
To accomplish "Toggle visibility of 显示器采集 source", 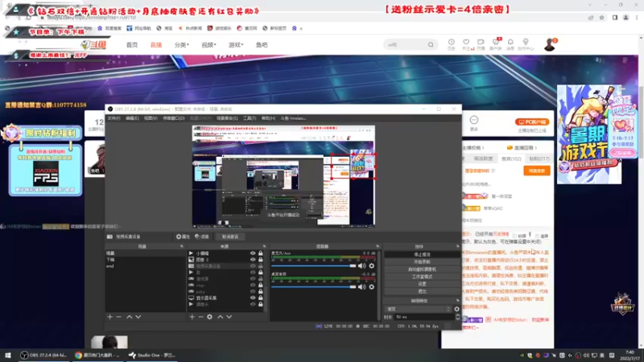I will 253,298.
